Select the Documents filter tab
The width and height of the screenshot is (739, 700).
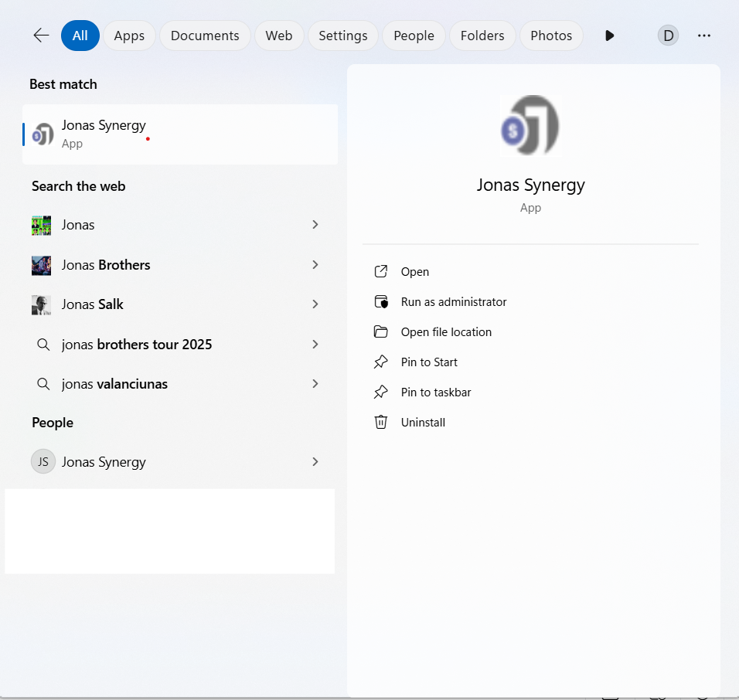pyautogui.click(x=205, y=36)
